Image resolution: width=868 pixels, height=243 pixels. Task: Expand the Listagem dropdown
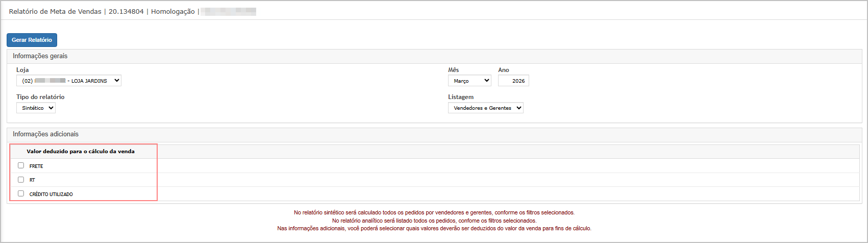[485, 108]
